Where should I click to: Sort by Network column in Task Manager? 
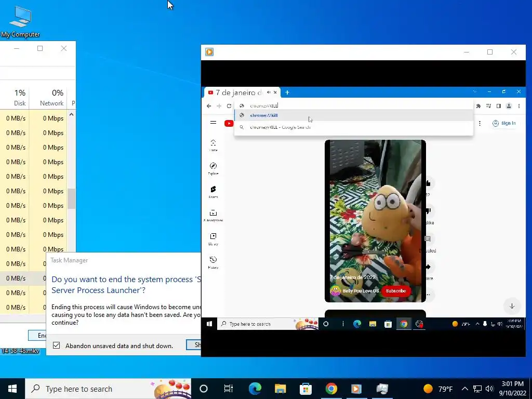pos(48,97)
